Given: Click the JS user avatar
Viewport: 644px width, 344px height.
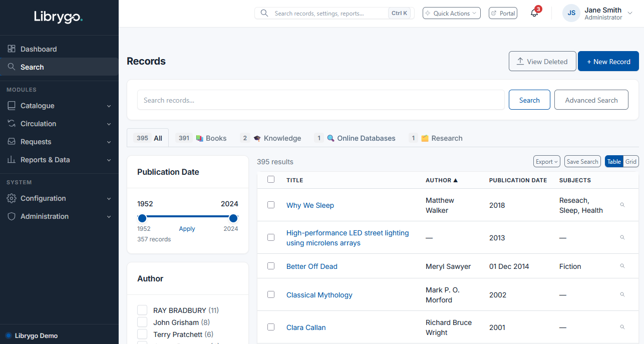Looking at the screenshot, I should pos(571,13).
